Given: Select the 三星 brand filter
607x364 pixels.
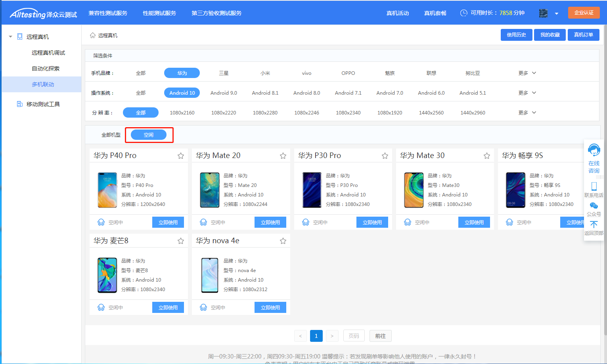Looking at the screenshot, I should 224,73.
